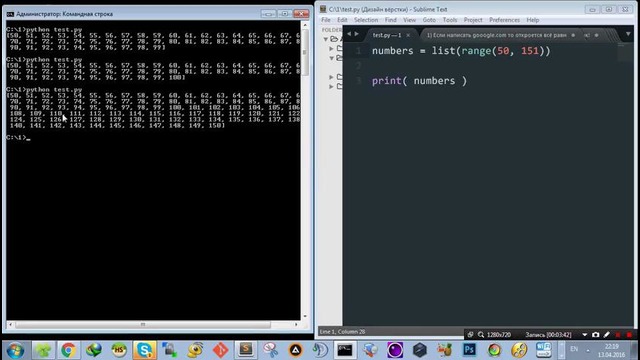The width and height of the screenshot is (640, 360).
Task: Click the Command Prompt title bar icon
Action: click(x=10, y=14)
